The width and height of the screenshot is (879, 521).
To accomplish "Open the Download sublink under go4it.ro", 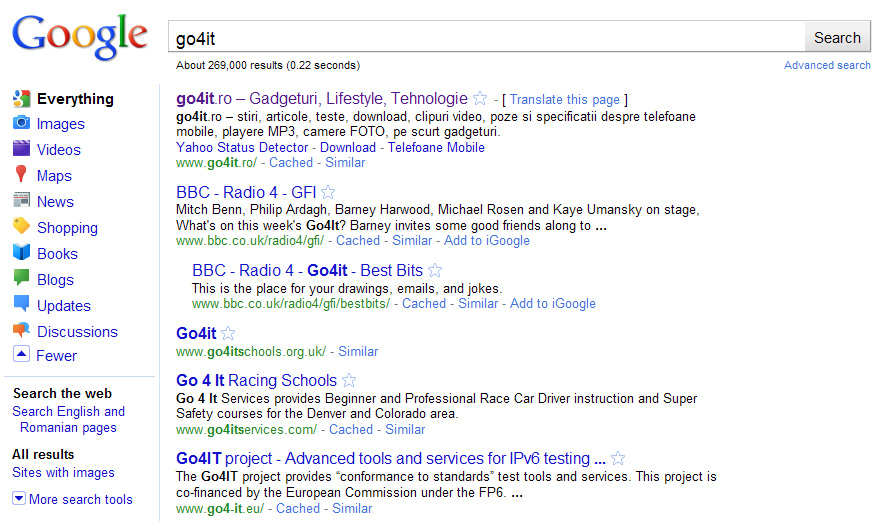I will 348,147.
